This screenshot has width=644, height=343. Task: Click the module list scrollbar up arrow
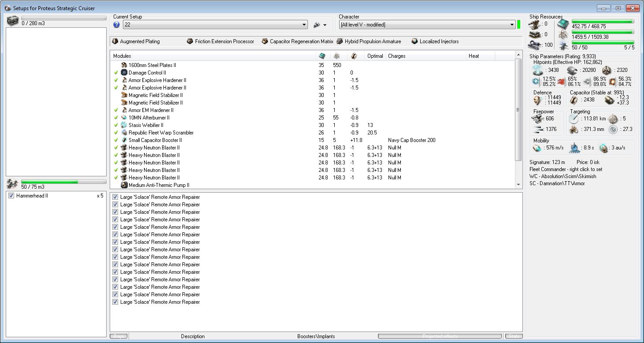coord(518,54)
